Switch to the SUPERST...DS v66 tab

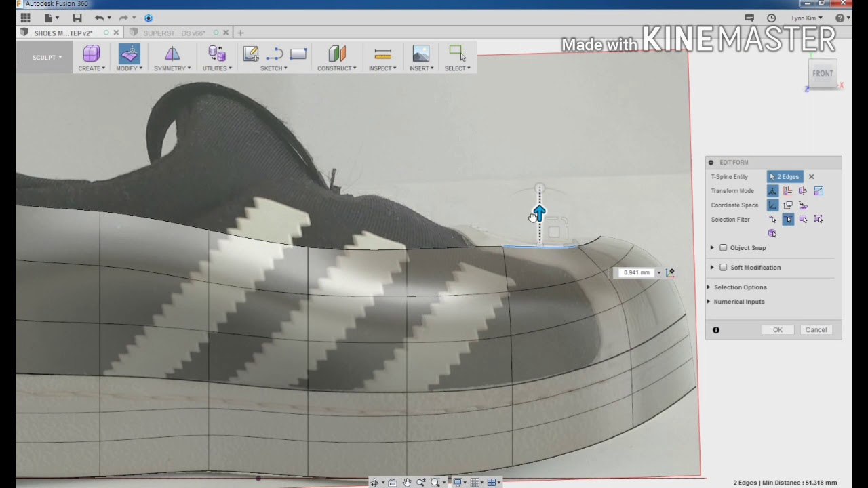174,33
